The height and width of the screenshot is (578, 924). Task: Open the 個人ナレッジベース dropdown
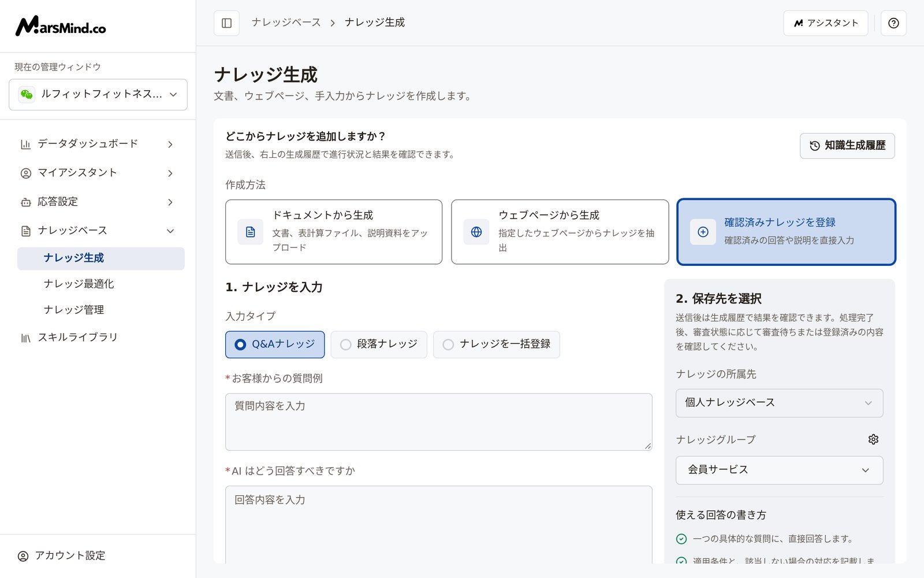coord(779,403)
